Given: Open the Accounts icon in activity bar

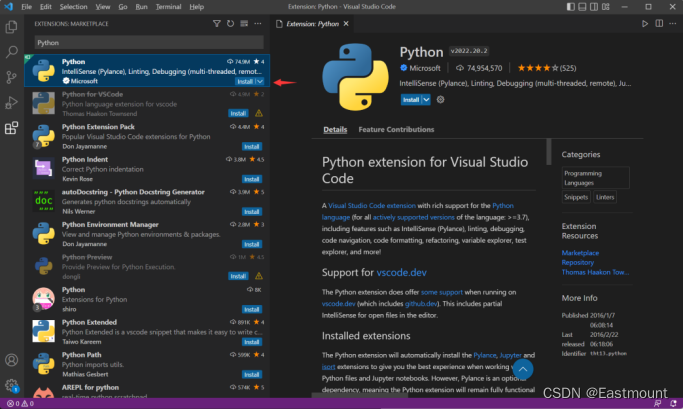Looking at the screenshot, I should coord(12,360).
